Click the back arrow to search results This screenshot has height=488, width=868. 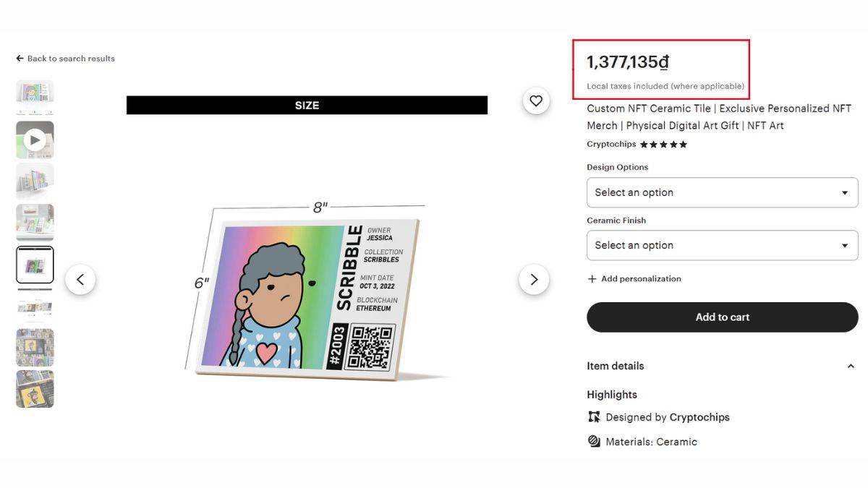[x=20, y=59]
